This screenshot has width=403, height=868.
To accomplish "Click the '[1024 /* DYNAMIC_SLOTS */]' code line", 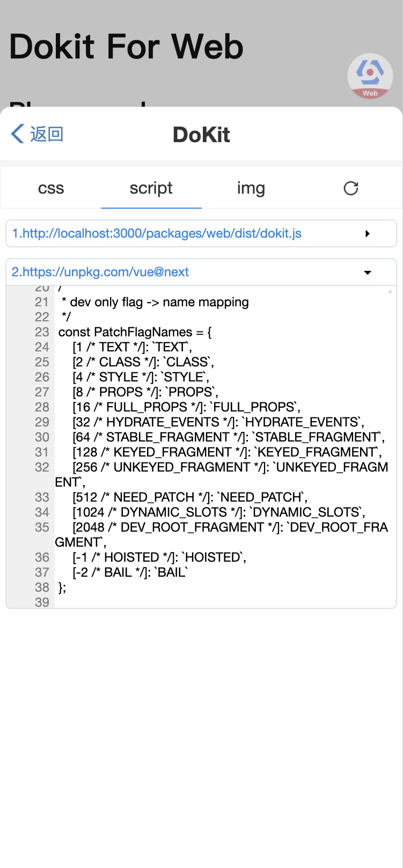I will pos(219,512).
